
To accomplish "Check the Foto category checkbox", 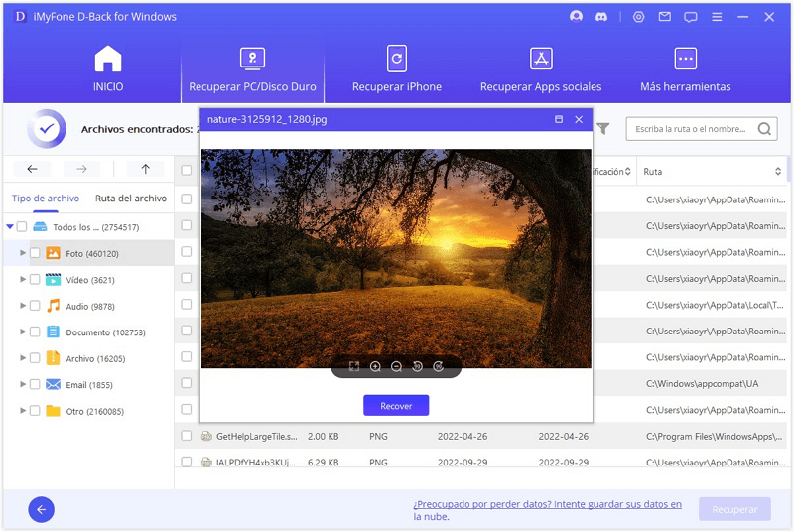I will point(35,253).
